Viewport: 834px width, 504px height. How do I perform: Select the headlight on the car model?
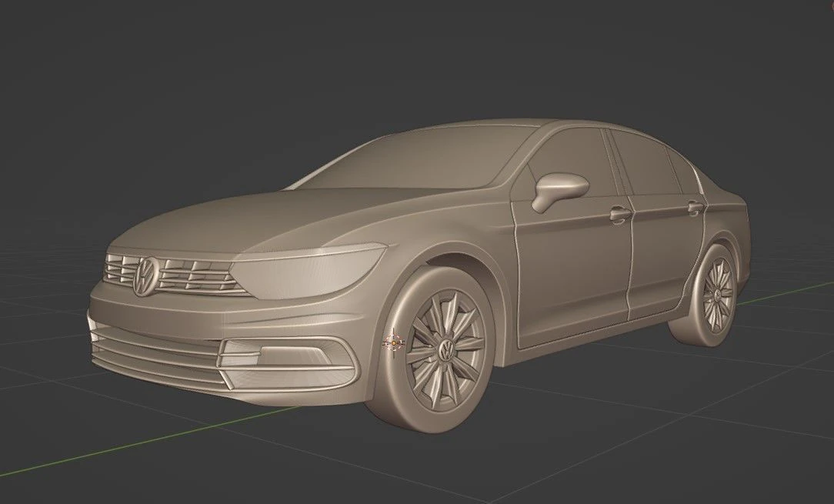[x=309, y=271]
